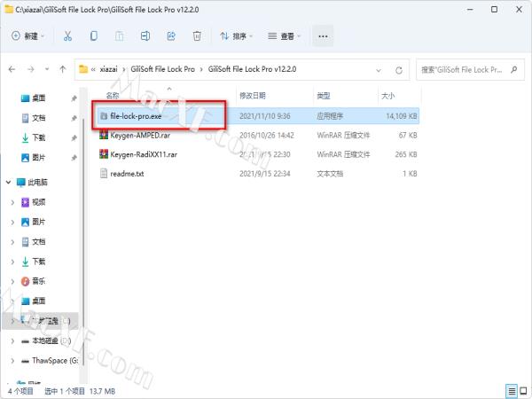532x399 pixels.
Task: Open the 新建 (New) dropdown
Action: point(28,36)
